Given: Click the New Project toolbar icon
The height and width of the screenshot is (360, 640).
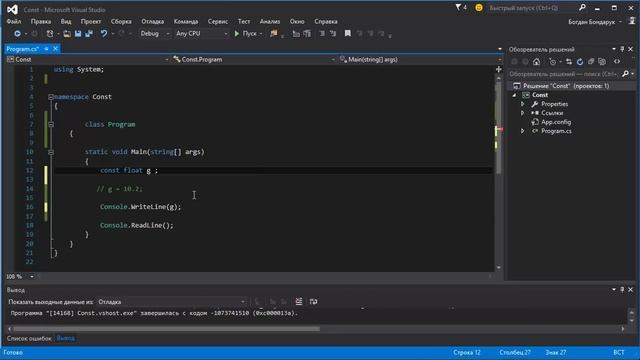Looking at the screenshot, I should [x=50, y=33].
